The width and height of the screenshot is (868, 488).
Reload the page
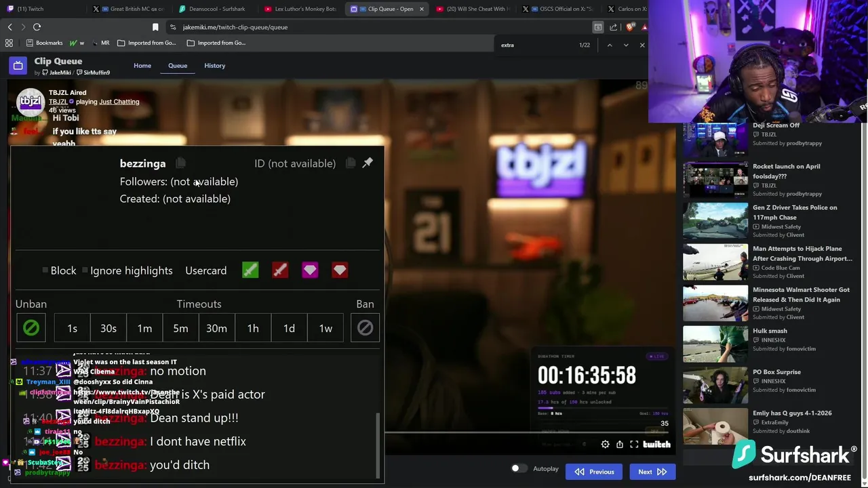pos(37,27)
